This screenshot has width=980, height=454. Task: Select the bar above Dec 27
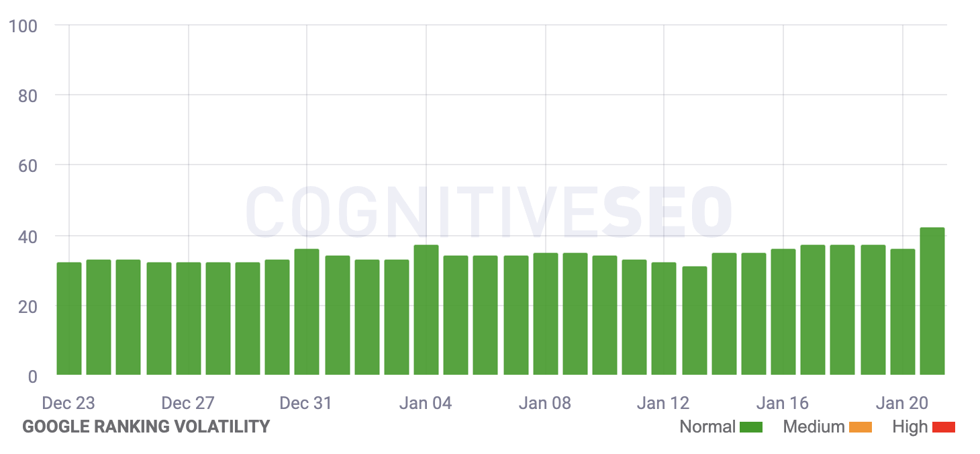pyautogui.click(x=189, y=318)
